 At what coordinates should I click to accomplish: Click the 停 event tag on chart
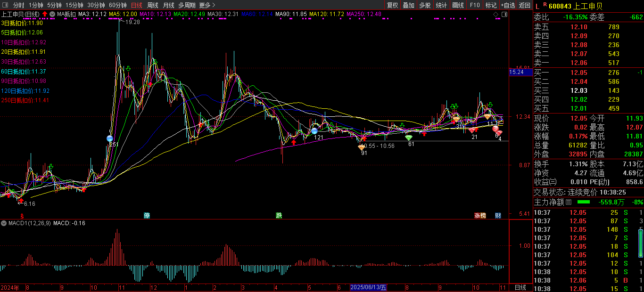pos(147,215)
